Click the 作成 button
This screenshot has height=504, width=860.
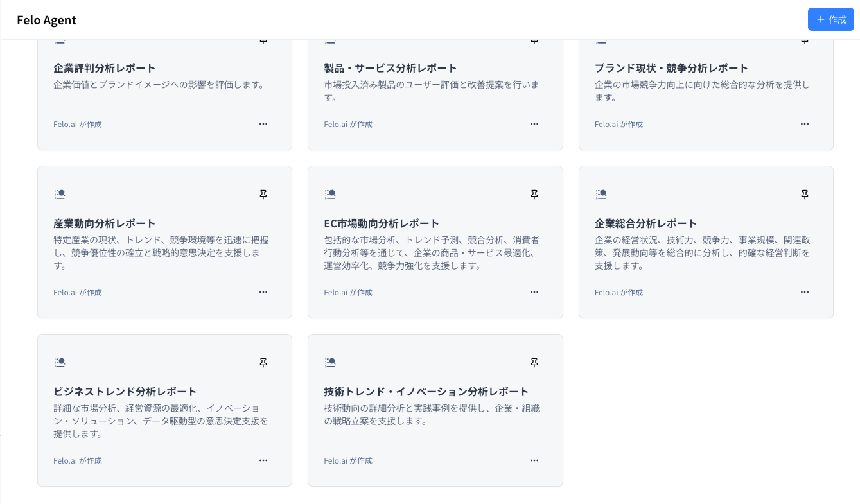831,19
